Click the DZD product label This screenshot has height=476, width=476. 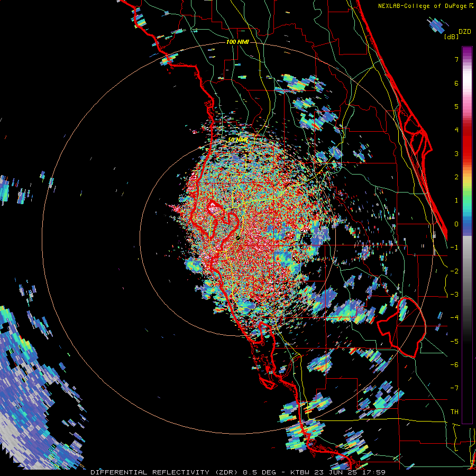(465, 32)
